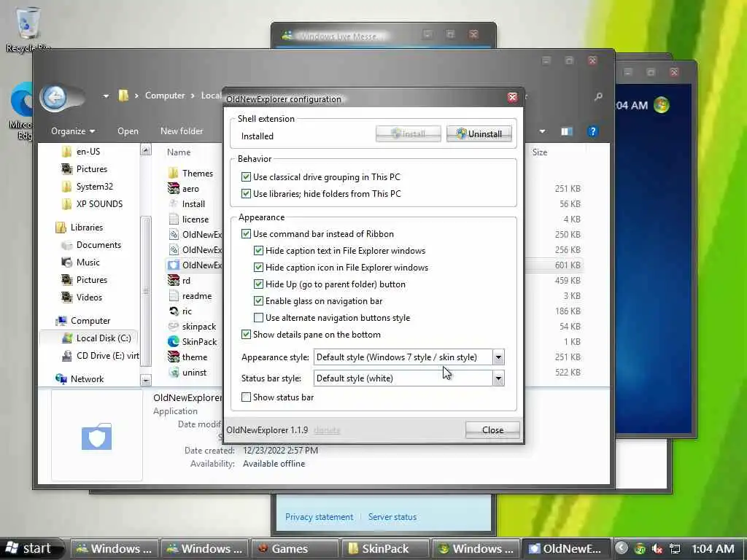The height and width of the screenshot is (560, 747).
Task: Click the Name column header
Action: tap(179, 152)
